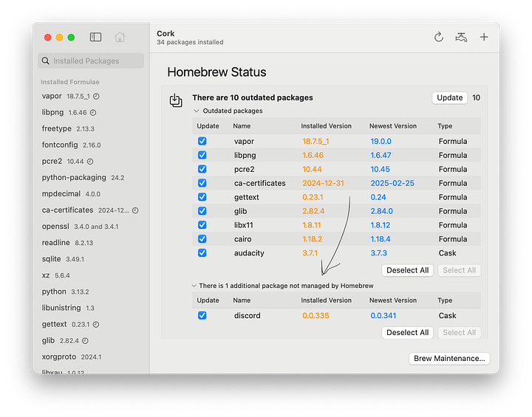Go to the home status icon
This screenshot has width=532, height=417.
pos(120,37)
